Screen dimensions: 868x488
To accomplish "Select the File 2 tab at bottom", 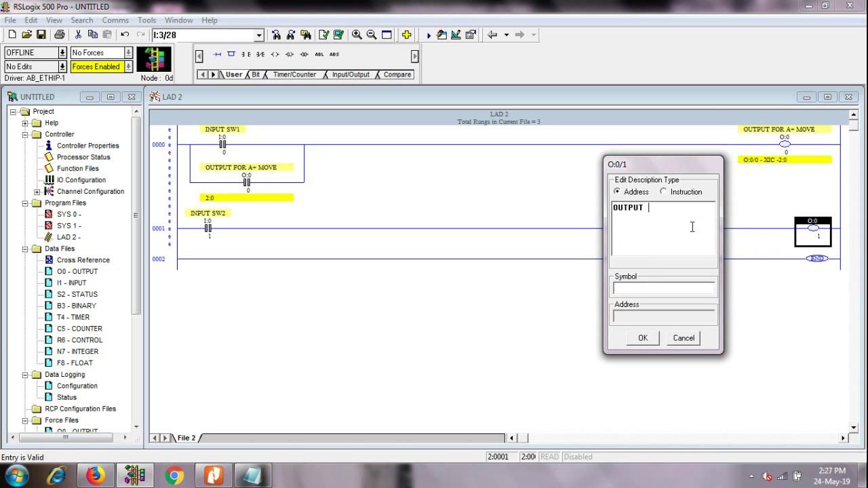I will [x=186, y=438].
